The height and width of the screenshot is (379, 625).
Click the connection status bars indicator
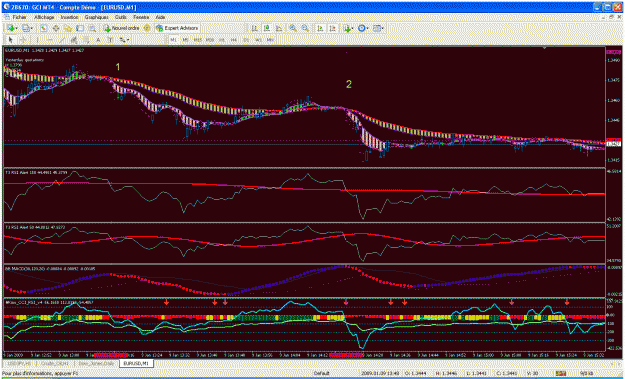click(x=562, y=373)
